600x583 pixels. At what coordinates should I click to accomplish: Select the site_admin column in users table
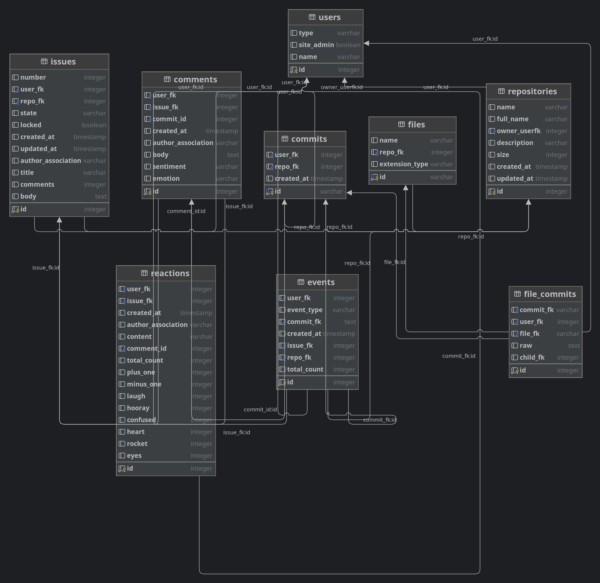pos(318,45)
